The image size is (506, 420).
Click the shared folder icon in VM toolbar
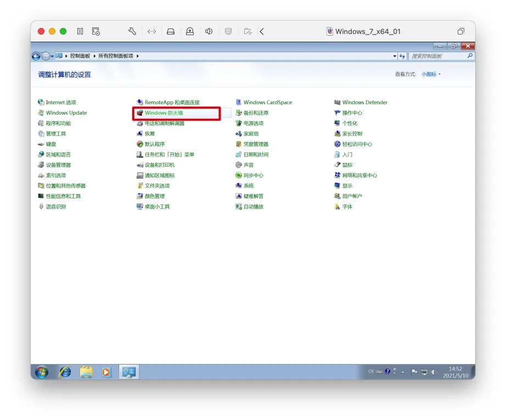pyautogui.click(x=248, y=31)
